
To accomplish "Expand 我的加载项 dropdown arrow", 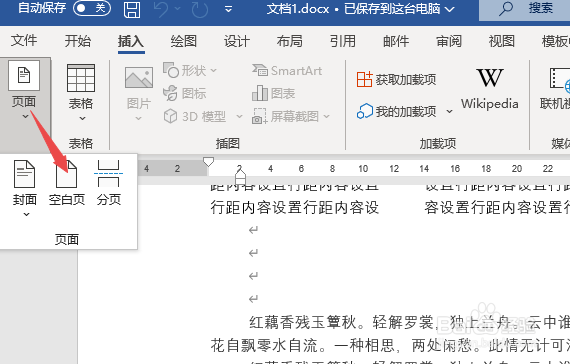I will pyautogui.click(x=450, y=112).
